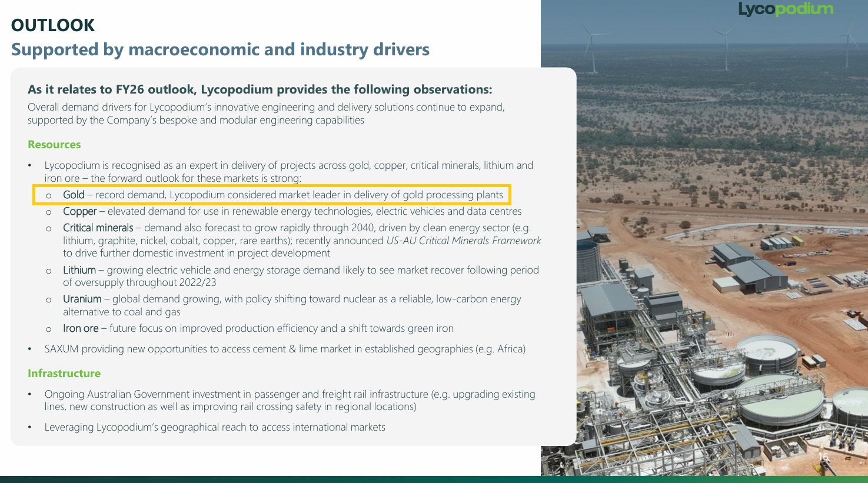The image size is (868, 483).
Task: Select the Uranium bullet label
Action: click(x=82, y=299)
